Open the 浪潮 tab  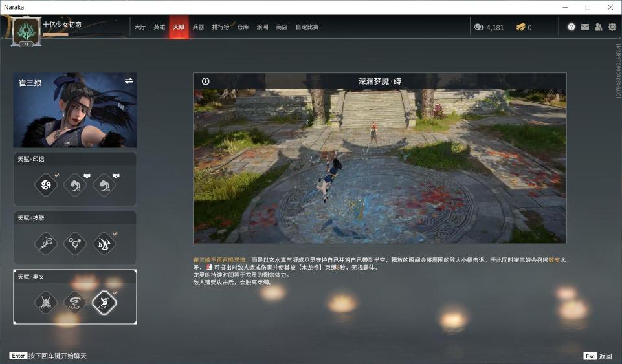[262, 27]
